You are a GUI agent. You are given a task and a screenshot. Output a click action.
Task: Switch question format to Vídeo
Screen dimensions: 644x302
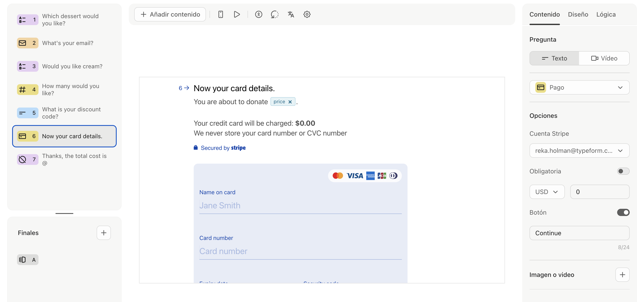pos(604,58)
